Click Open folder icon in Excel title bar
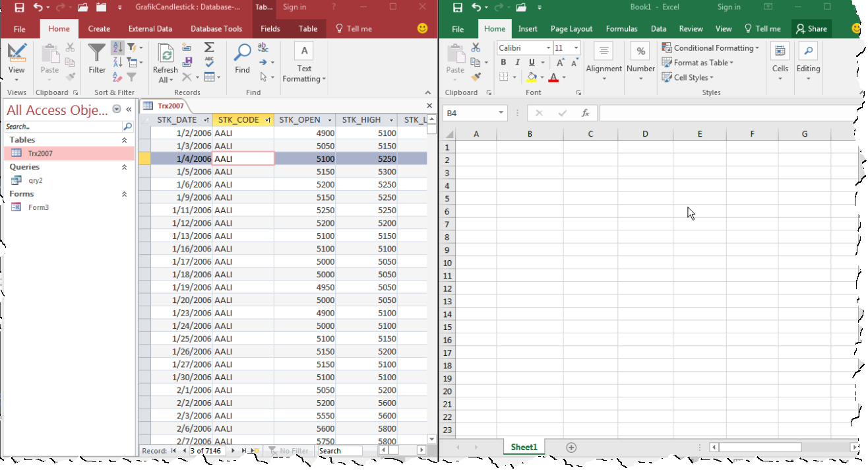 [520, 8]
